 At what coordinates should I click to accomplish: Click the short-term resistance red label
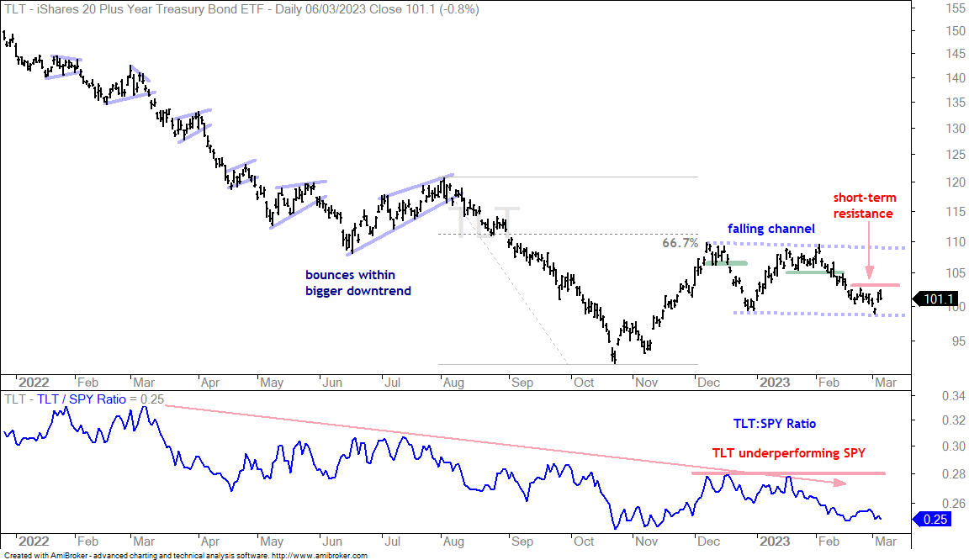pyautogui.click(x=864, y=206)
